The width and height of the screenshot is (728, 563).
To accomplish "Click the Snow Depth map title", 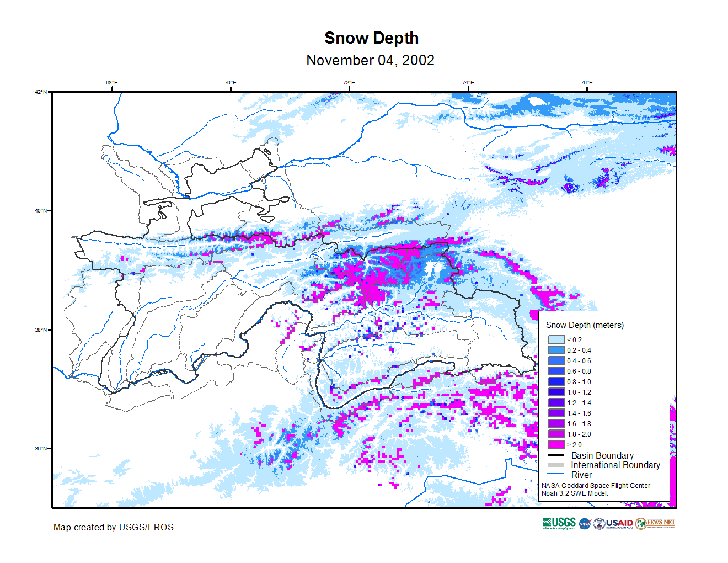I will pyautogui.click(x=371, y=38).
